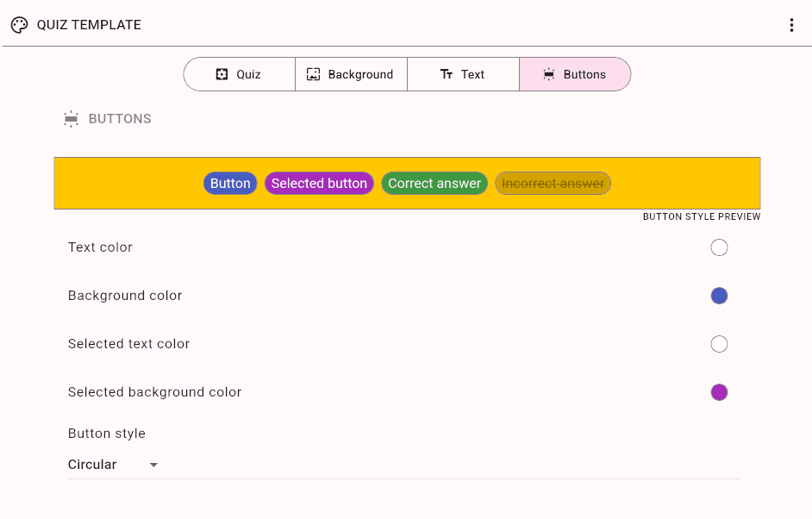Open the Quiz tab
812x519 pixels.
tap(239, 74)
